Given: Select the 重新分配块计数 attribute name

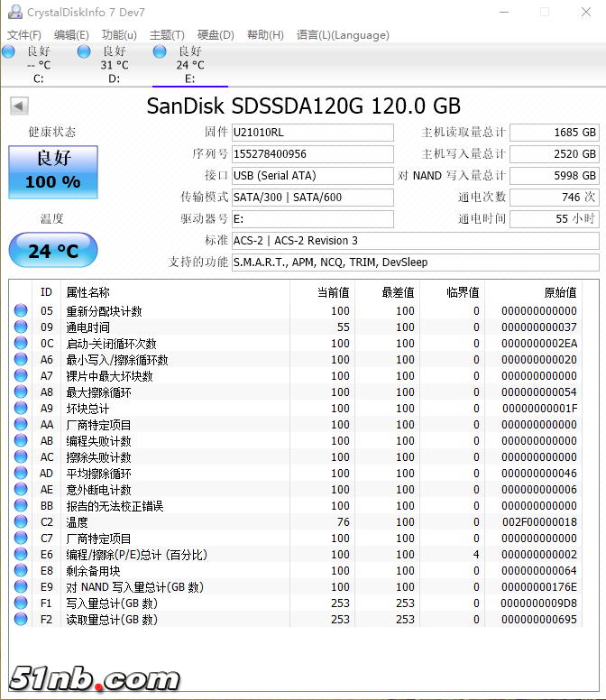Looking at the screenshot, I should 104,311.
